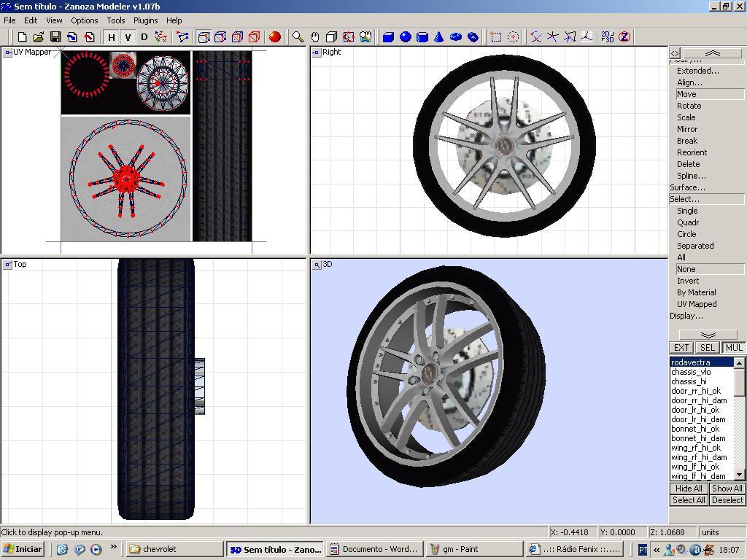Click the red Z circle icon
This screenshot has height=560, width=747.
[x=624, y=37]
